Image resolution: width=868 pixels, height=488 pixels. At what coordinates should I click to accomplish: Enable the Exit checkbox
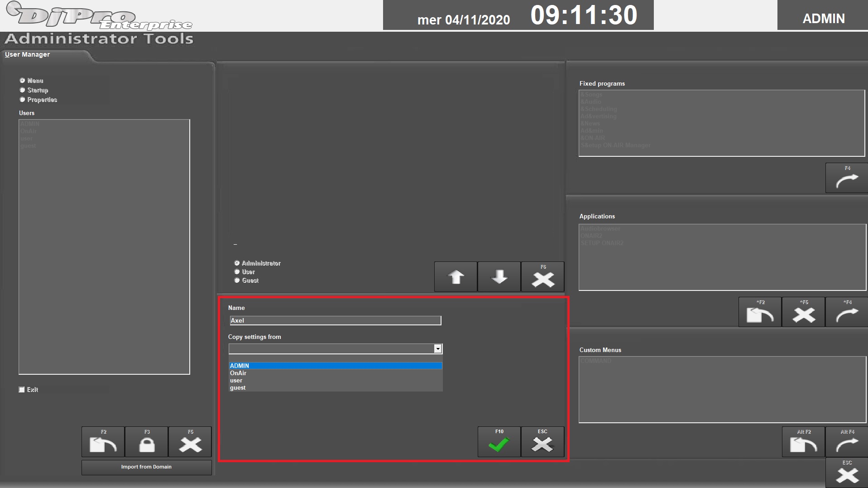(22, 390)
